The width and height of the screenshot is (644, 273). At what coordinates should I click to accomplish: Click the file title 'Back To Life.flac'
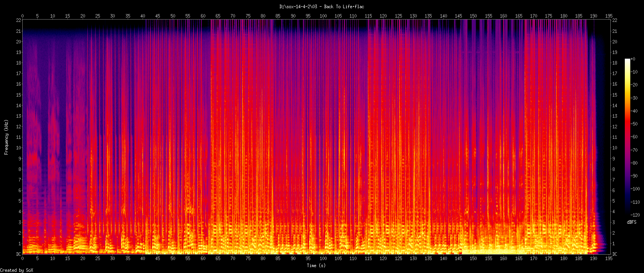pos(344,7)
